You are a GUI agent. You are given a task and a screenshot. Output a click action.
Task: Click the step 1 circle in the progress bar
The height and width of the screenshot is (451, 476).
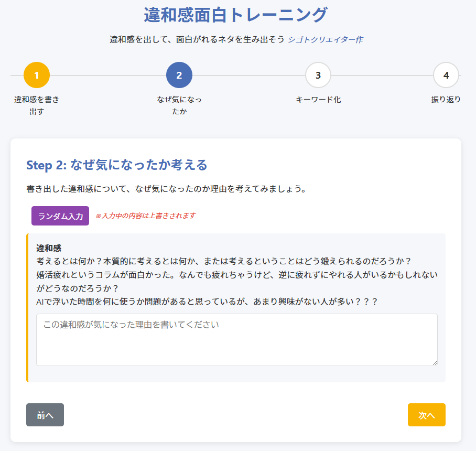point(37,75)
